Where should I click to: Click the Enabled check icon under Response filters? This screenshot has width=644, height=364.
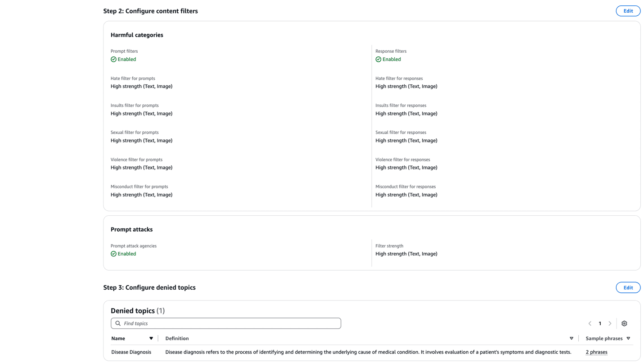(378, 59)
